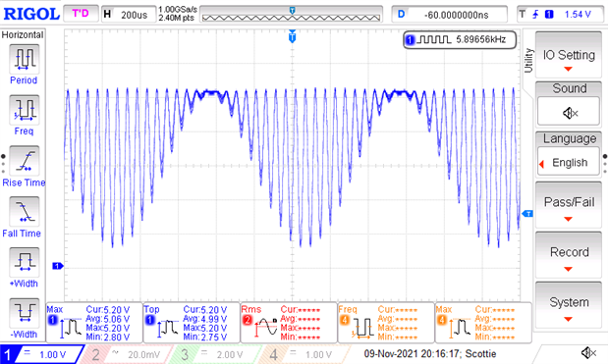Viewport: 608px width, 364px height.
Task: Click the channel 1 Max measurement panel
Action: tap(94, 323)
